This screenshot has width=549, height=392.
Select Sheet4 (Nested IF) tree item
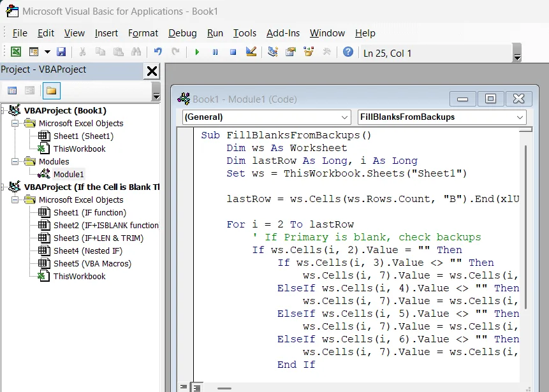(x=88, y=251)
